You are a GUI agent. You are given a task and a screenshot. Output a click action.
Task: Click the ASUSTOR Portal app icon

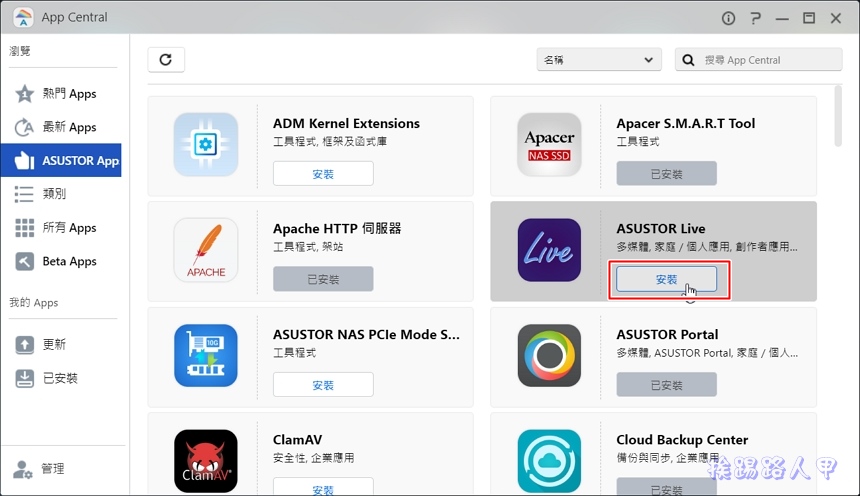(549, 356)
